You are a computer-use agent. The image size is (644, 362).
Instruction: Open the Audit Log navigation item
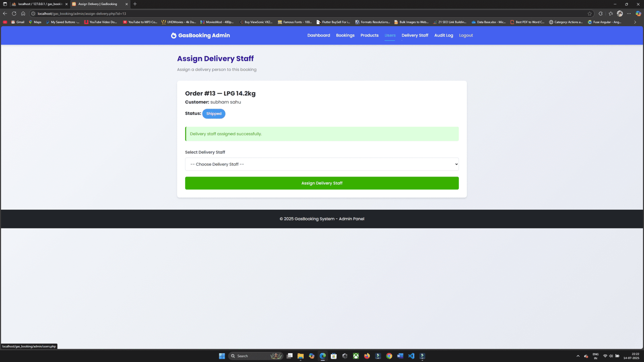tap(444, 35)
